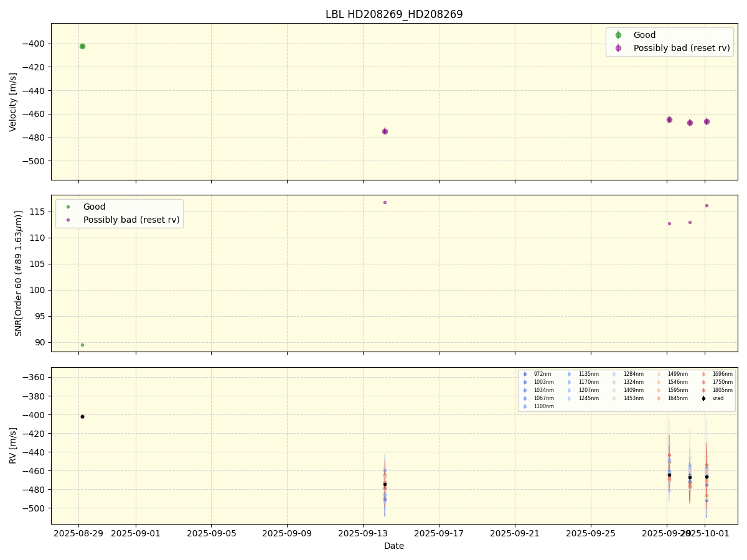The image size is (747, 560).
Task: Click the 2025-09-05 date tick label
Action: coord(211,533)
